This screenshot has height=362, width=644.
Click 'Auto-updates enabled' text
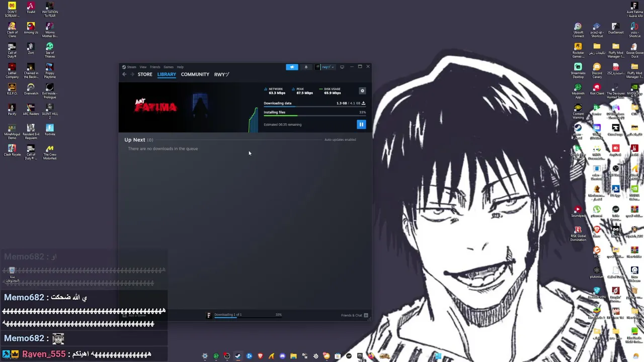coord(340,140)
